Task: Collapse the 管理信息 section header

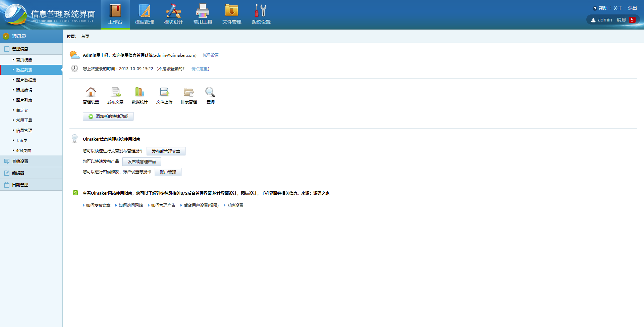Action: click(31, 49)
